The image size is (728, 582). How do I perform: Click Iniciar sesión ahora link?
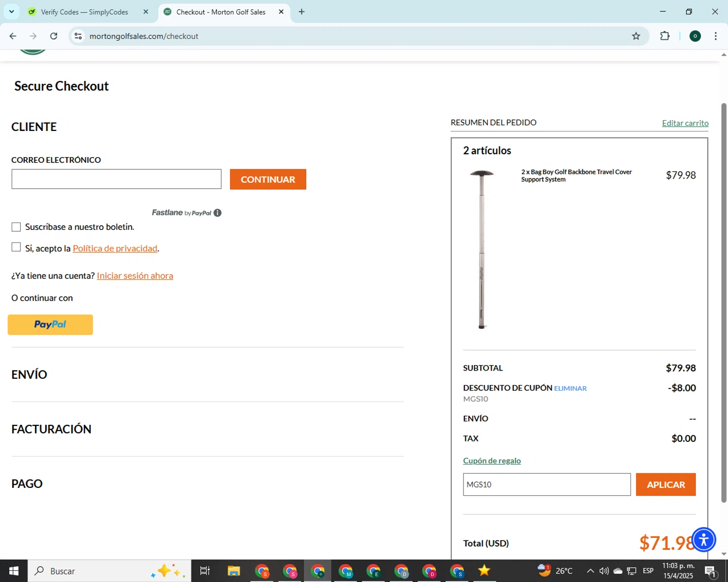(135, 275)
